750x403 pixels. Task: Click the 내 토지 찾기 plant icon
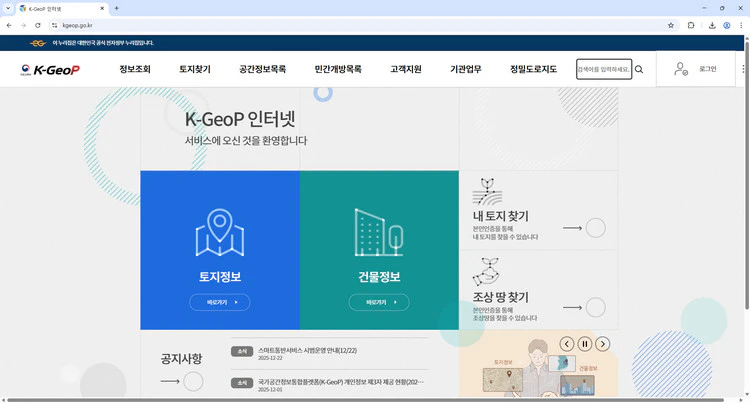487,192
